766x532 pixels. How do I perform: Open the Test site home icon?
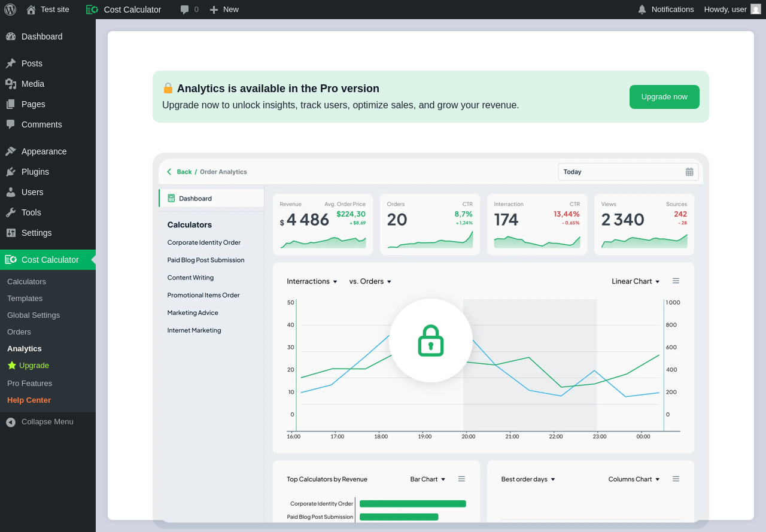click(x=31, y=10)
